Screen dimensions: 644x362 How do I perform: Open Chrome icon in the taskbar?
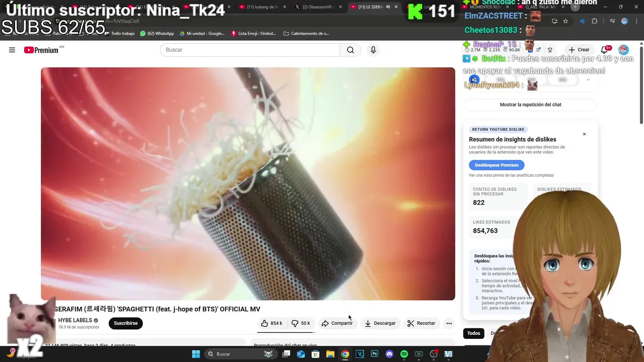point(345,354)
